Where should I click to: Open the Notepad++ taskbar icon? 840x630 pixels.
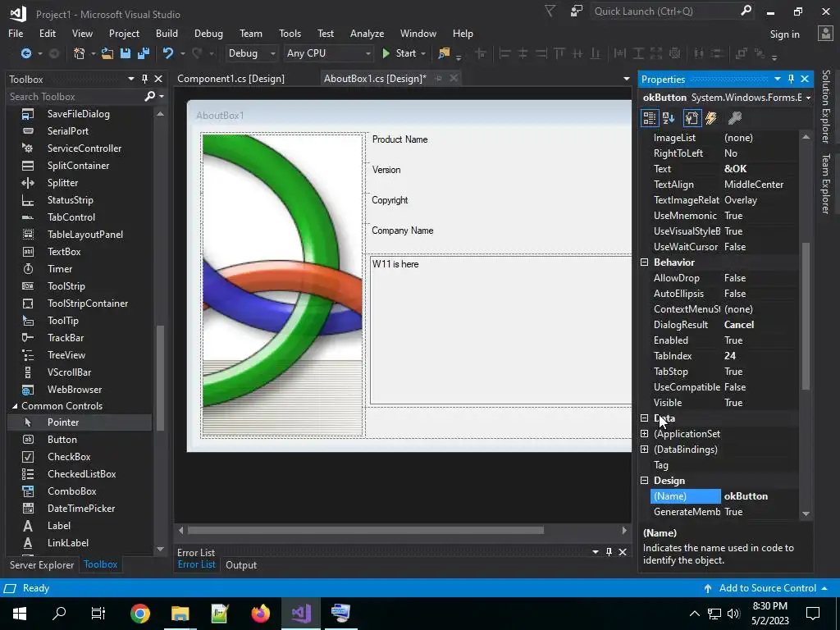(220, 613)
